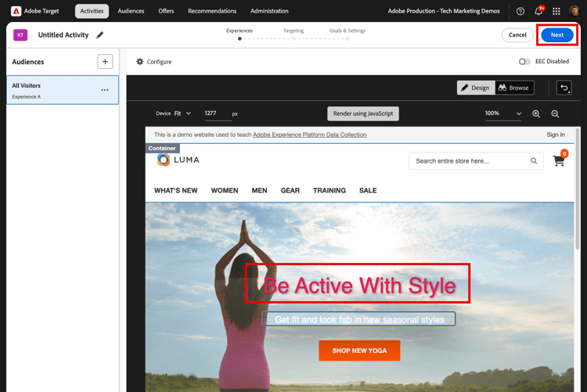
Task: Click the XT activity type badge
Action: pos(20,35)
